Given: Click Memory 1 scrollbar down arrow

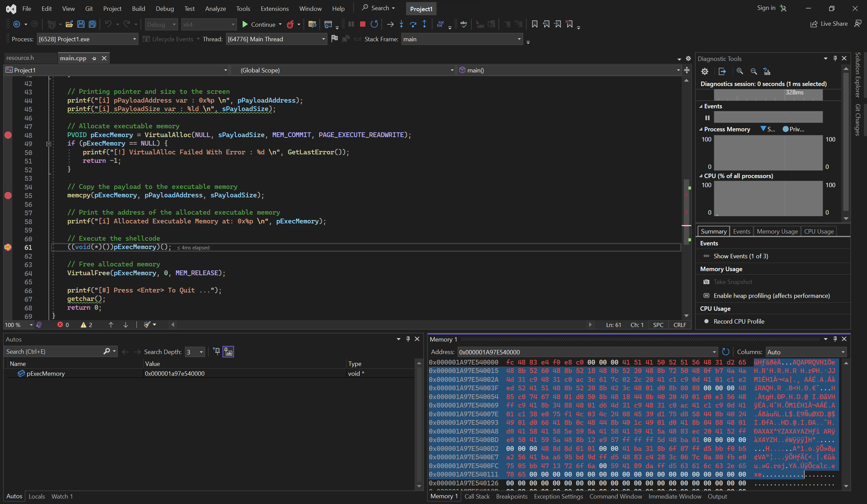Looking at the screenshot, I should click(x=846, y=486).
